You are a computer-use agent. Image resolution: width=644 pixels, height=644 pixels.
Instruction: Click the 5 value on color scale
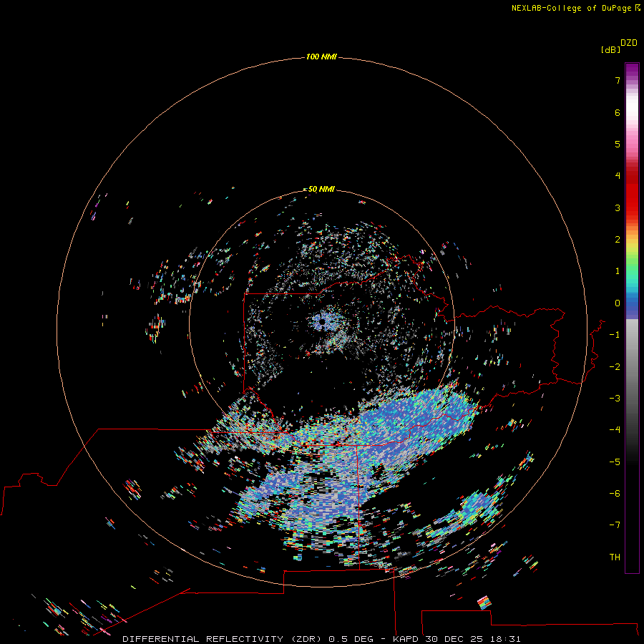[x=618, y=144]
